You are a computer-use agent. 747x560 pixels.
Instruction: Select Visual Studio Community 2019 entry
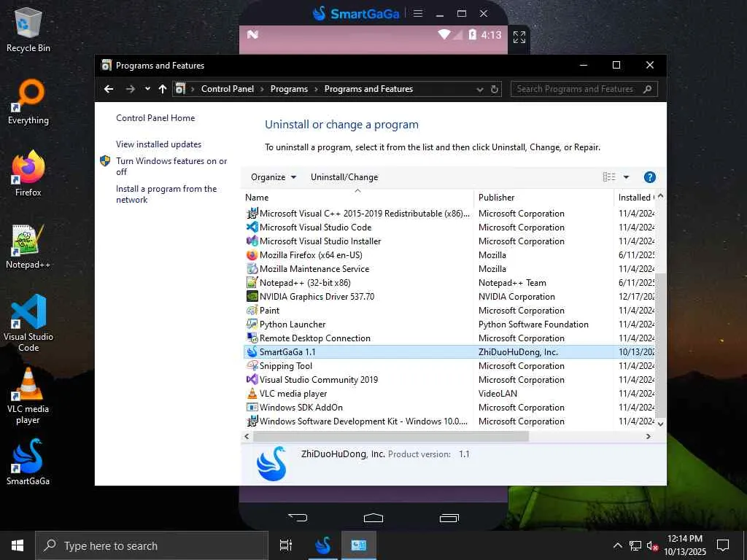click(x=318, y=379)
